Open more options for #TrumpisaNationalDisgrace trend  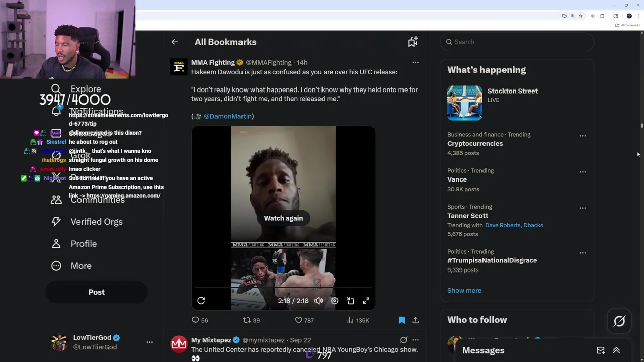583,253
